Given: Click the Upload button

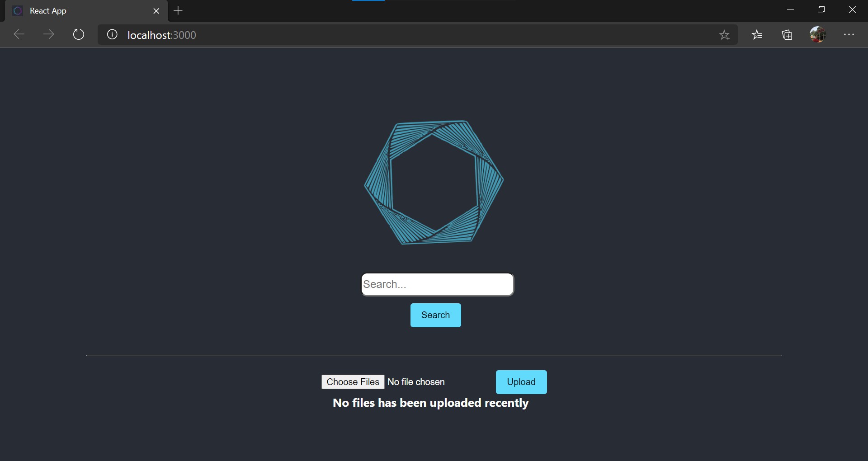Looking at the screenshot, I should pos(521,382).
